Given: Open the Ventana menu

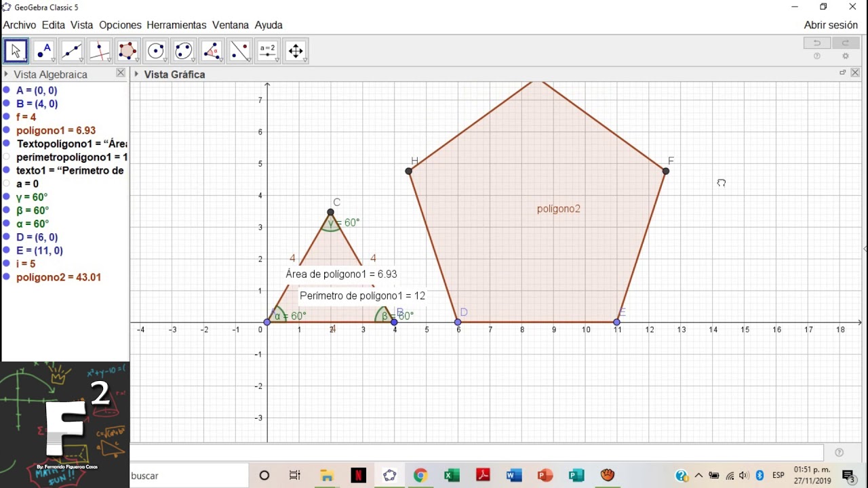Looking at the screenshot, I should point(231,25).
